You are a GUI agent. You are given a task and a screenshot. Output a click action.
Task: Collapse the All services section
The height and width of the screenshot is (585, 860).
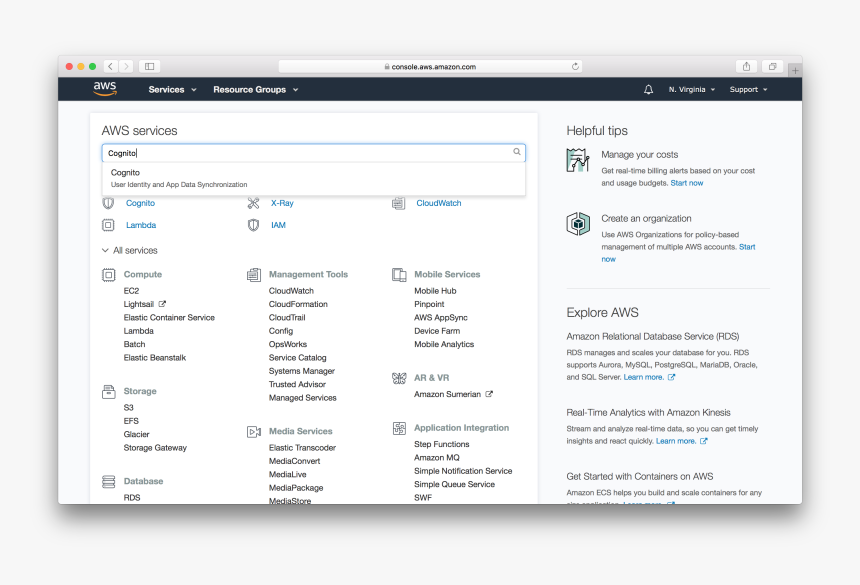(129, 251)
